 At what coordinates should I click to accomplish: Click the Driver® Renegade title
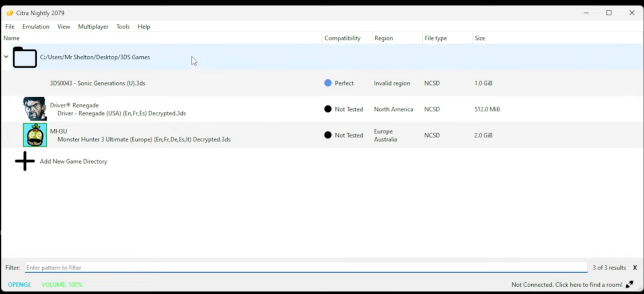tap(74, 105)
